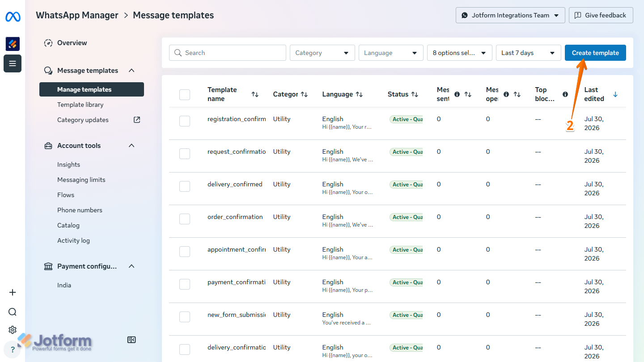
Task: Open the order_confirmation template
Action: tap(235, 217)
